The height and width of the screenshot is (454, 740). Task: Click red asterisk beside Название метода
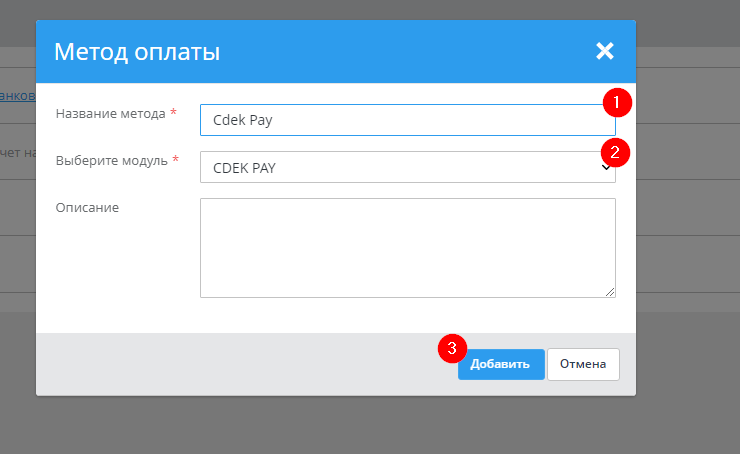tap(173, 114)
